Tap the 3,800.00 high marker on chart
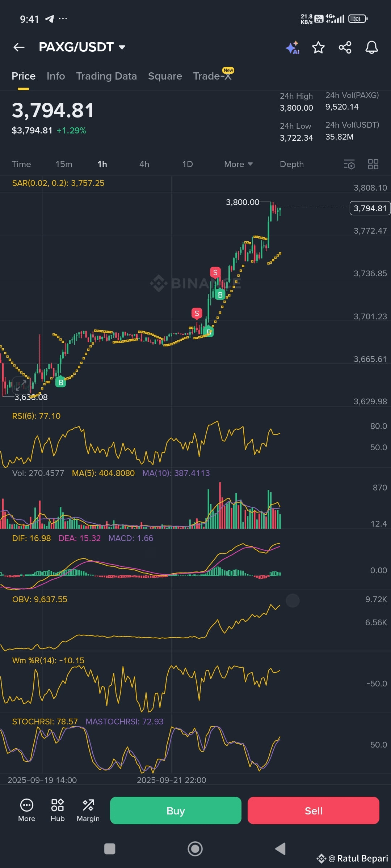 pos(243,202)
